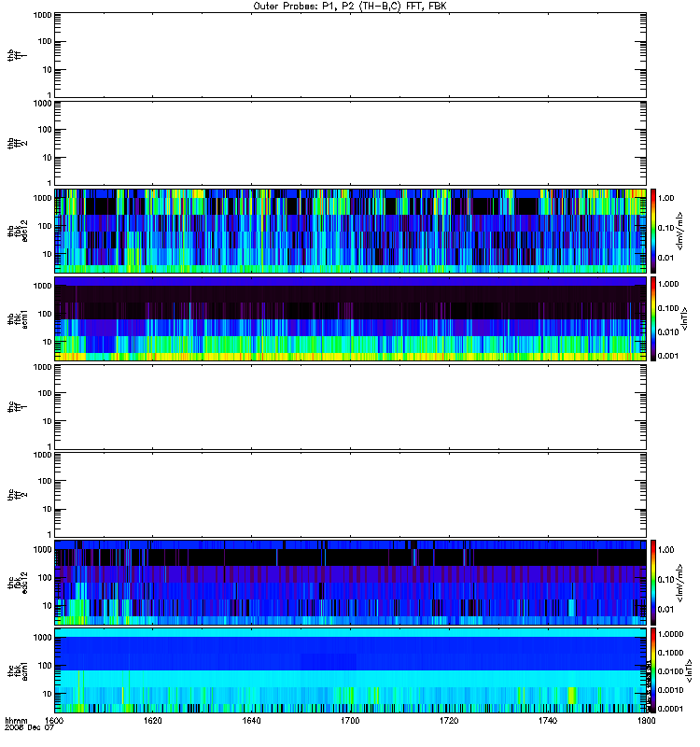Image resolution: width=700 pixels, height=747 pixels.
Task: Click the "0.01" tick on thc edc12 color bar
Action: (x=665, y=610)
